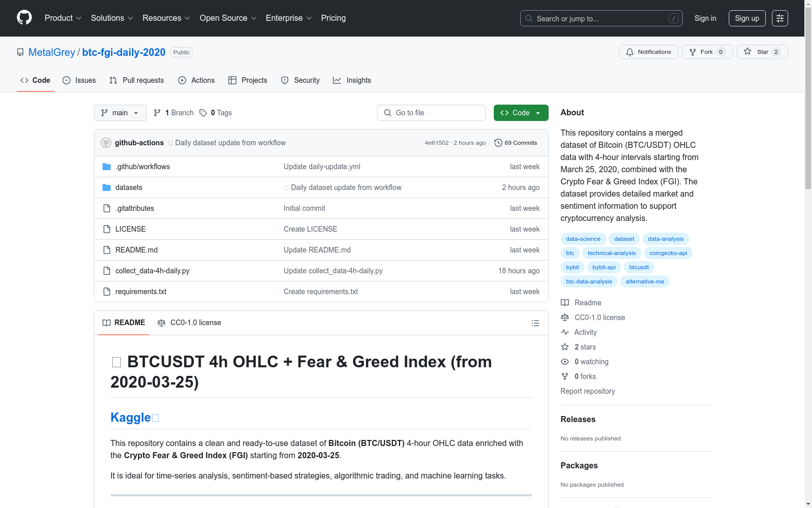Click the scales icon beside CC0-1.0 license in About
812x508 pixels.
(565, 317)
